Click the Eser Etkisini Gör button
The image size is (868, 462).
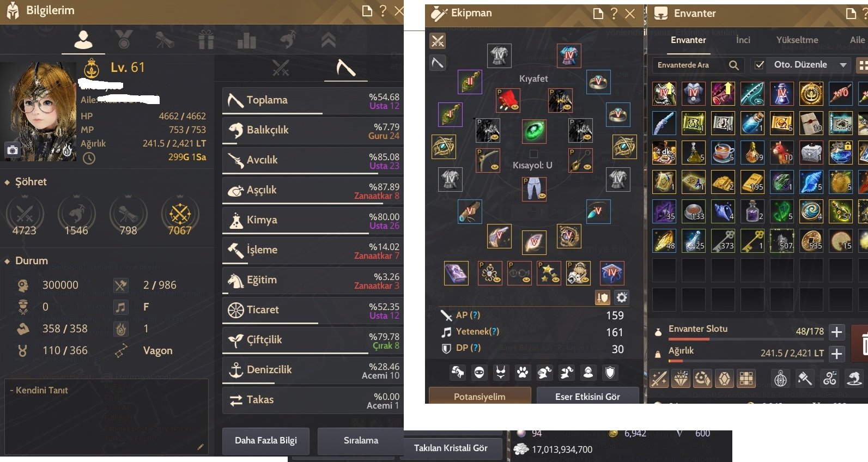click(x=587, y=397)
